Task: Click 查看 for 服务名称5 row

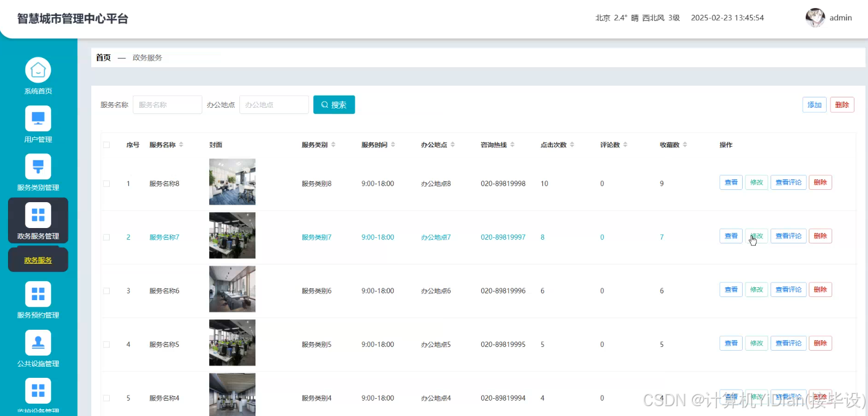Action: [x=731, y=343]
